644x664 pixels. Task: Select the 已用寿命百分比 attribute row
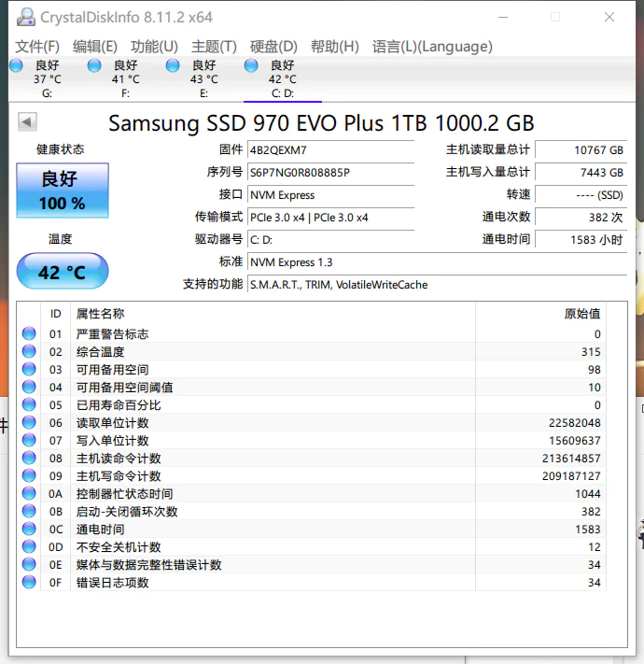coord(313,404)
